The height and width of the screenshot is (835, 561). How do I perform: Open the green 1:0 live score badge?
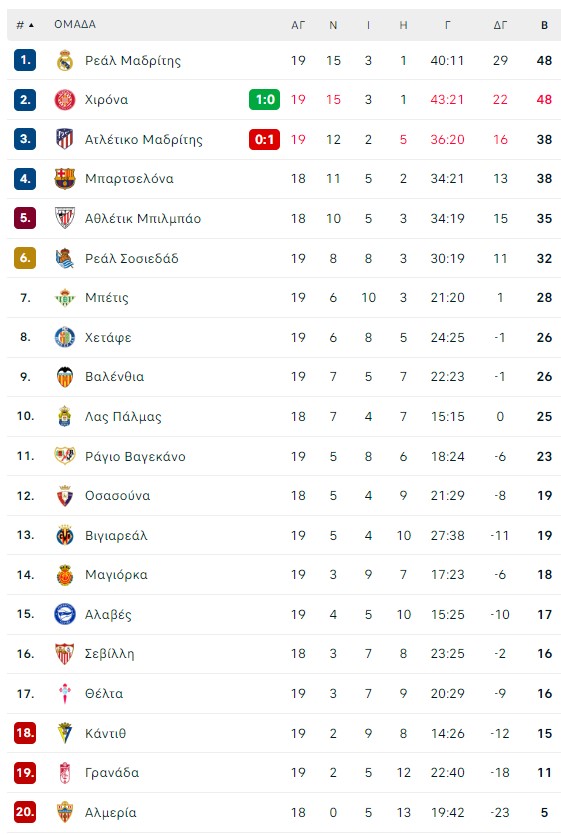click(x=264, y=100)
